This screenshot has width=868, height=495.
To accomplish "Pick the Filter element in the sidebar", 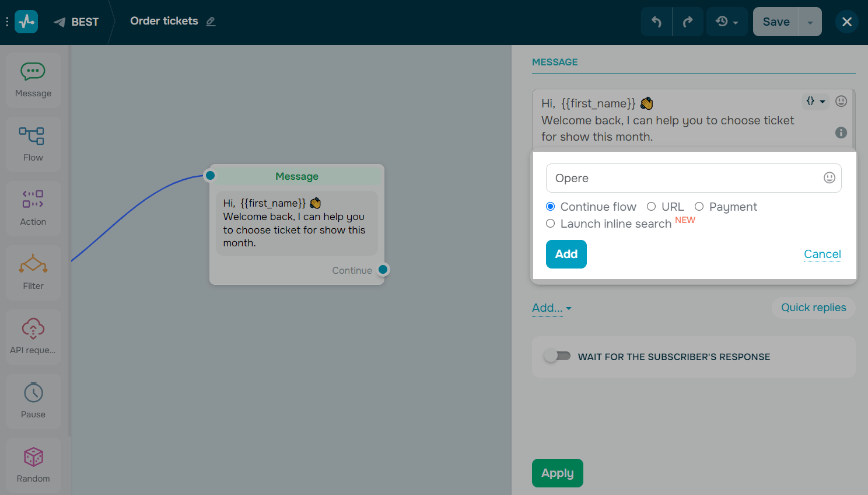I will pyautogui.click(x=33, y=273).
